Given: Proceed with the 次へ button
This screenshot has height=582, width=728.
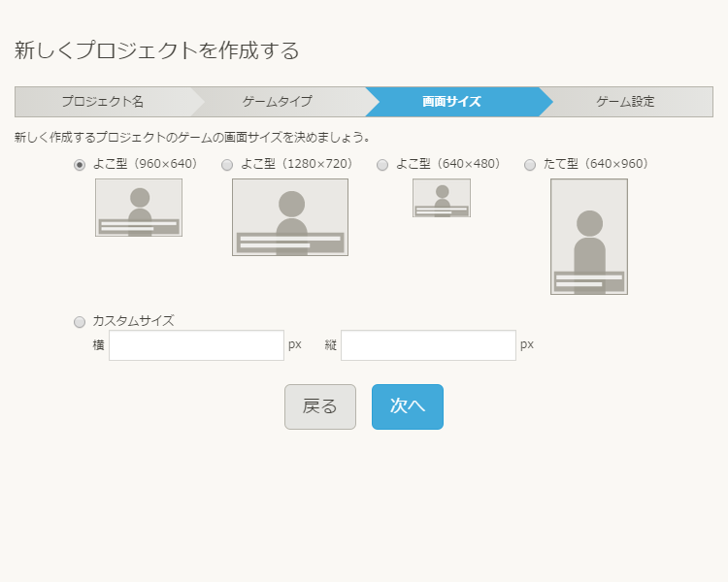Looking at the screenshot, I should 408,406.
